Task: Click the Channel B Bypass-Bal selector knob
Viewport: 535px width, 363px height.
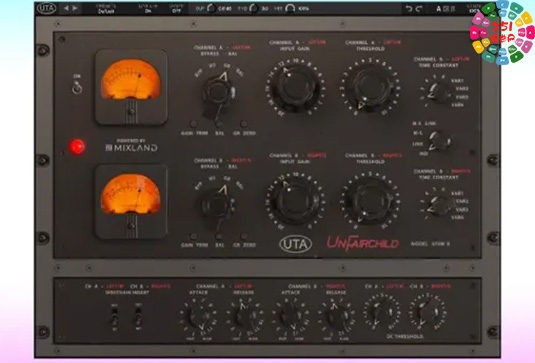Action: [x=216, y=205]
